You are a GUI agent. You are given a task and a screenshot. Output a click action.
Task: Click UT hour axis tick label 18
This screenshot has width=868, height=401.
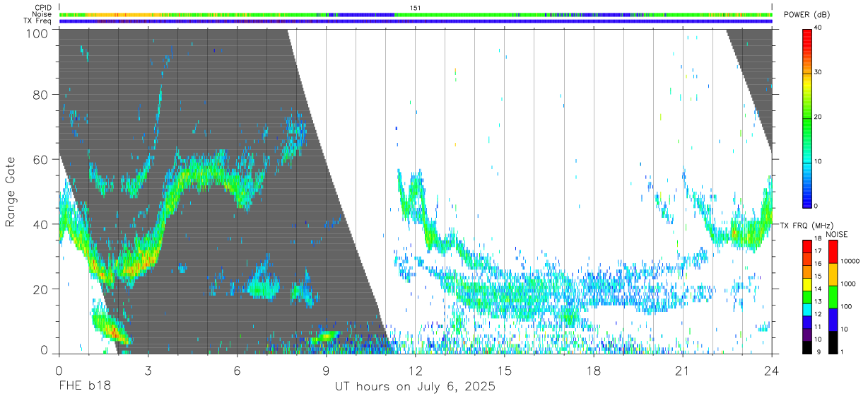coord(594,370)
